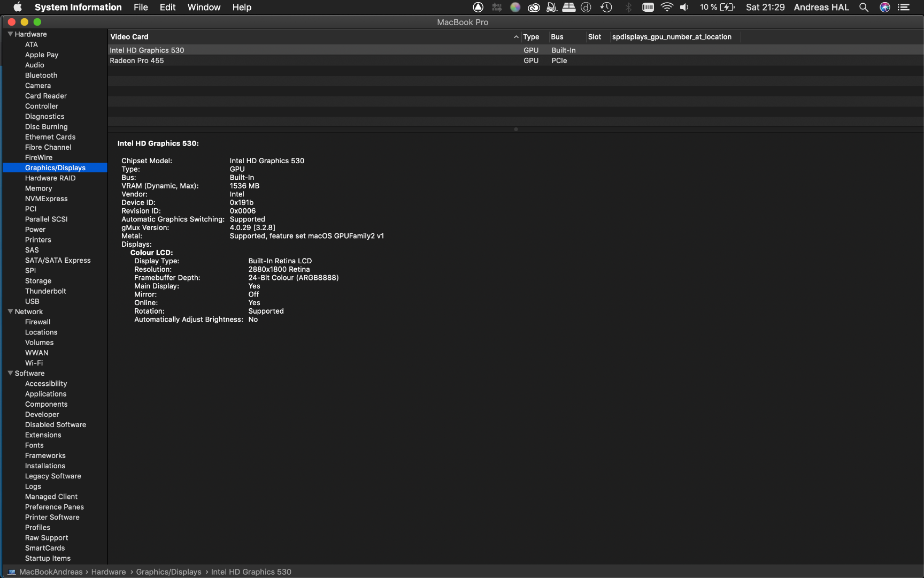This screenshot has width=924, height=578.
Task: Click the forklift menu bar icon
Action: [x=551, y=7]
